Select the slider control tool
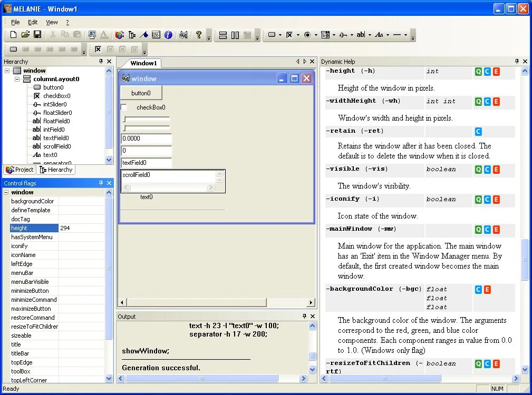This screenshot has width=532, height=395. coord(343,35)
